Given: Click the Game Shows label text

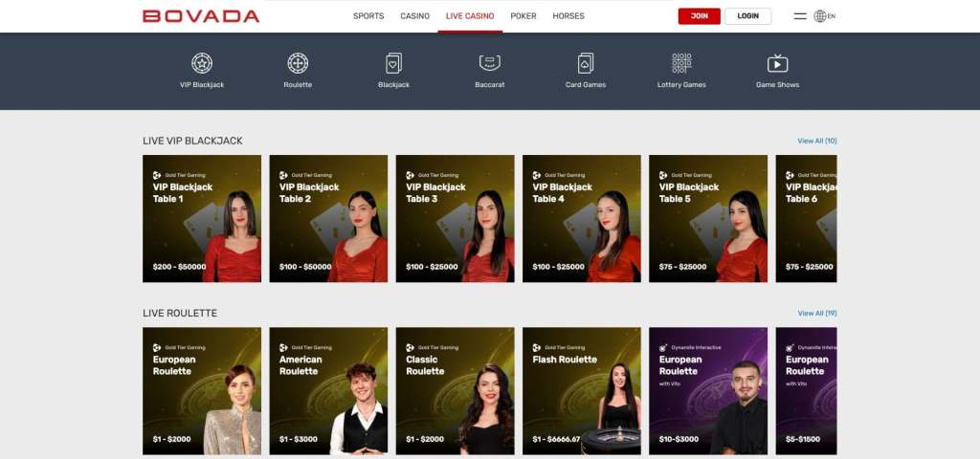Looking at the screenshot, I should (777, 85).
